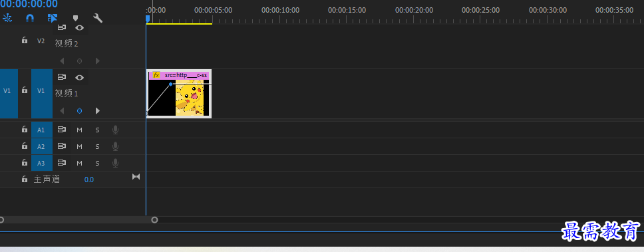Screen dimensions: 644x252
Task: Toggle sync lock on V2 track
Action: pos(62,27)
